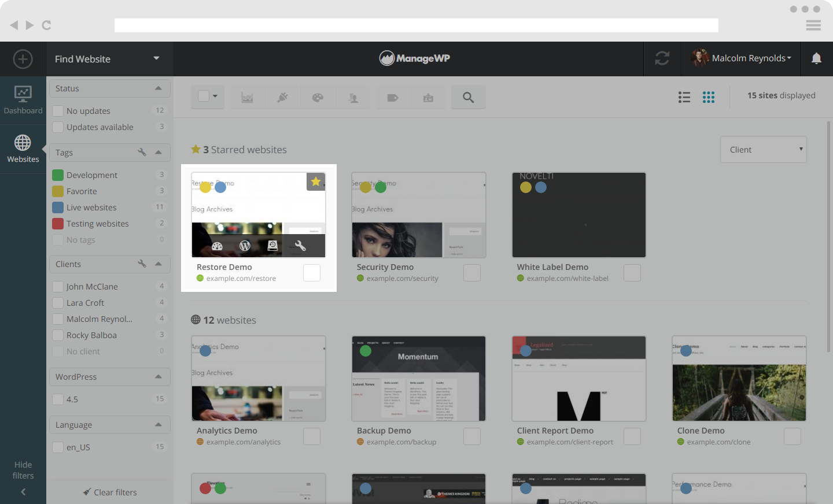The image size is (833, 504).
Task: Check the Rocky Balboa client filter
Action: click(x=58, y=335)
